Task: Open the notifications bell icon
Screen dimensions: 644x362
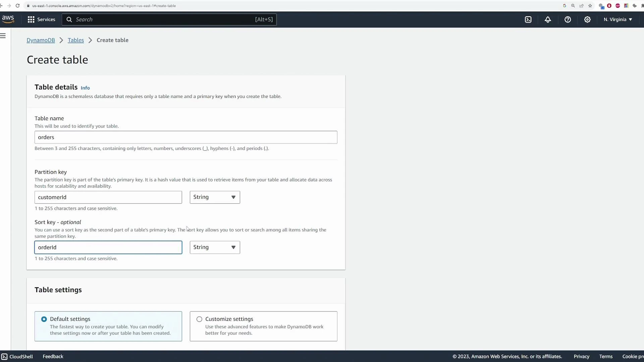Action: tap(548, 19)
